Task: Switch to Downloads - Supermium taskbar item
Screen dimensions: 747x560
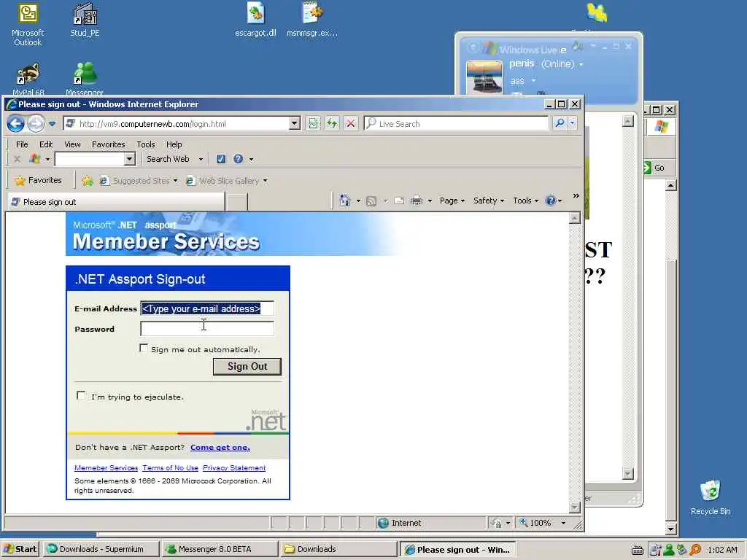Action: tap(101, 549)
